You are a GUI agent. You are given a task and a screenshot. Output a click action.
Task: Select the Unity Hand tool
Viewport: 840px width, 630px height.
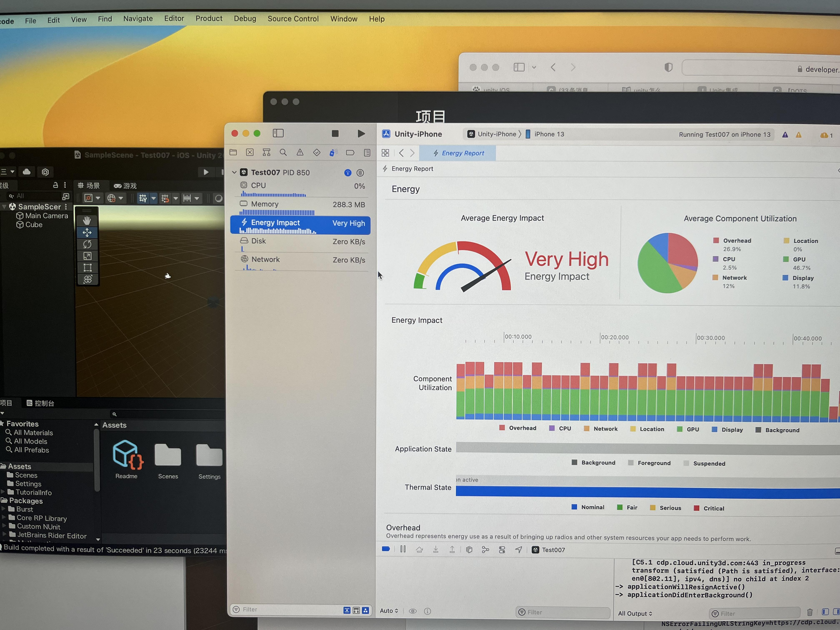87,220
